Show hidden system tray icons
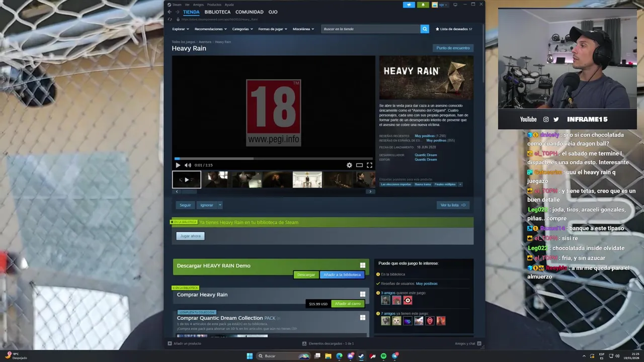This screenshot has height=362, width=644. click(x=584, y=356)
